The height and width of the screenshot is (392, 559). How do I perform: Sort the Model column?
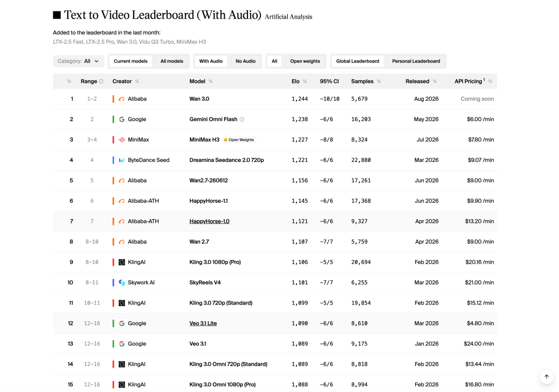click(211, 82)
